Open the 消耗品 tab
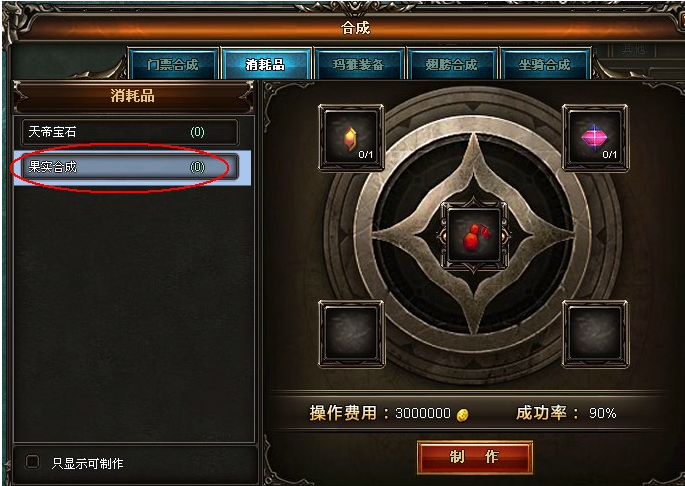The image size is (685, 486). click(x=265, y=65)
